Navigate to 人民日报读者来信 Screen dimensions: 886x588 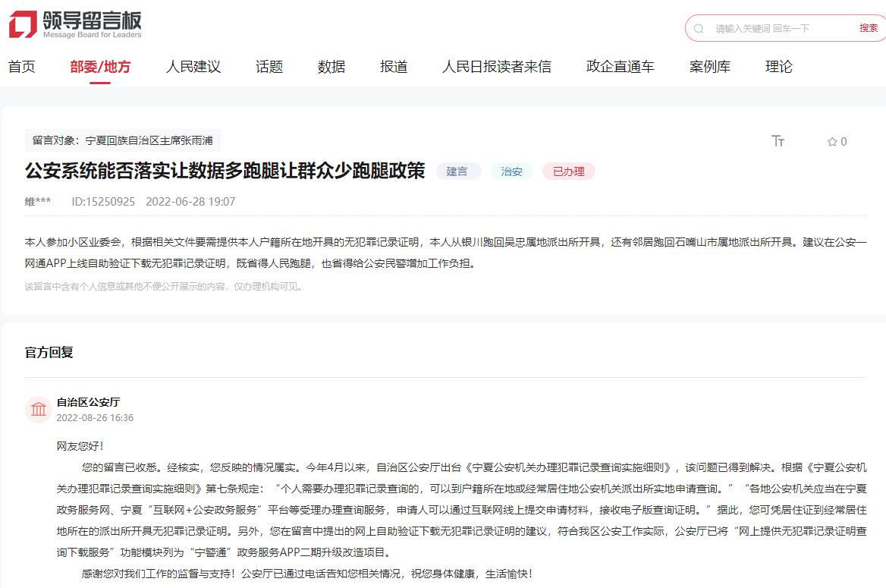[497, 67]
